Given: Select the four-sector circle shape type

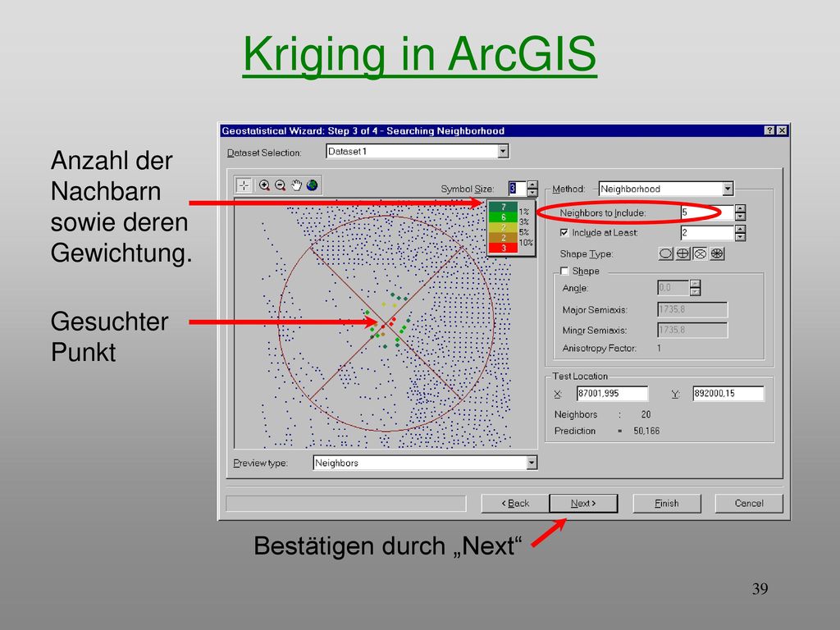Looking at the screenshot, I should point(682,253).
